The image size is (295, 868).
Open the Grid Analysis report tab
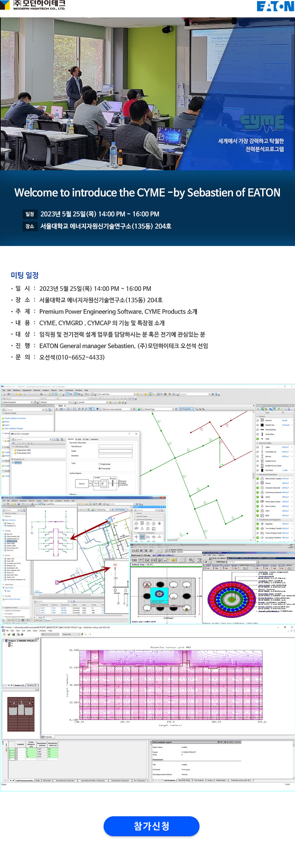[x=199, y=780]
